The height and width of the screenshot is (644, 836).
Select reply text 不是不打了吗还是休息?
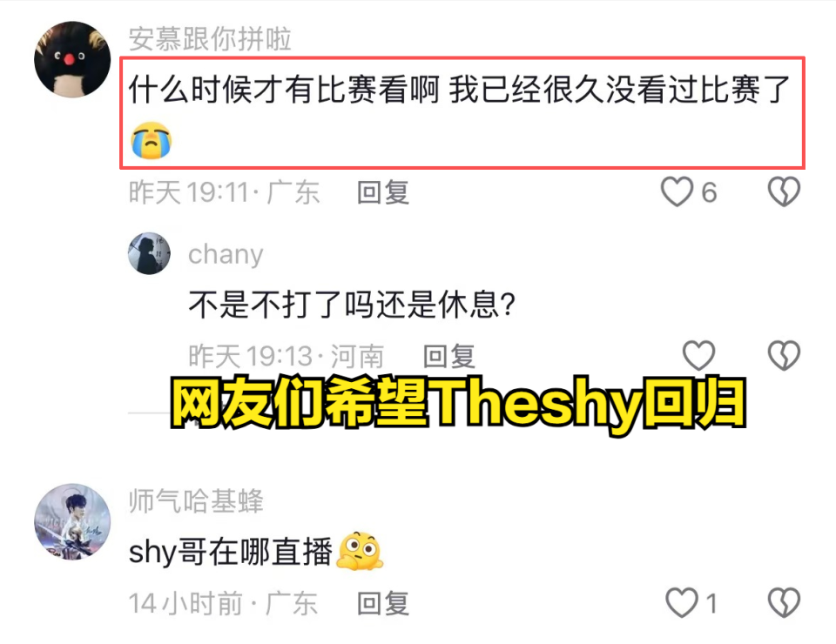click(353, 305)
